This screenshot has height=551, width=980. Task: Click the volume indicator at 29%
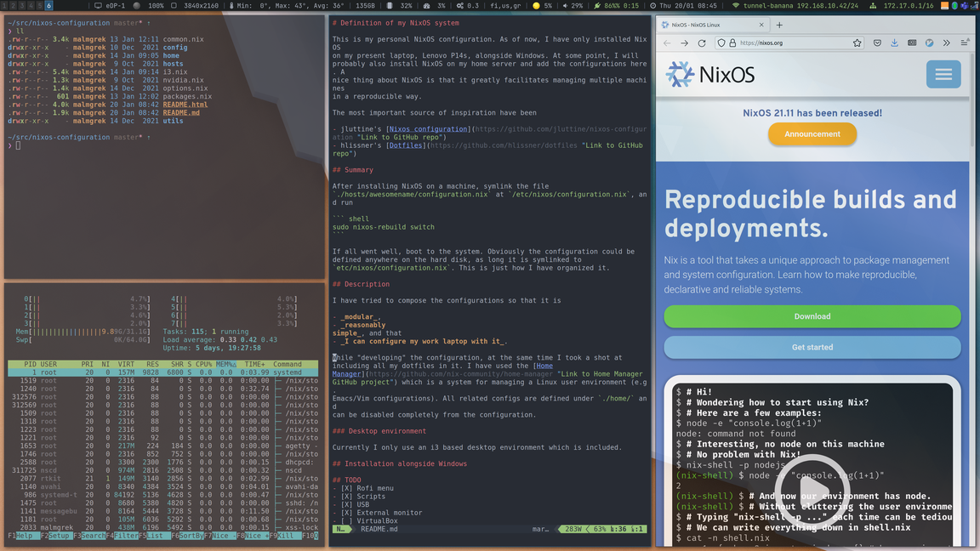point(573,6)
